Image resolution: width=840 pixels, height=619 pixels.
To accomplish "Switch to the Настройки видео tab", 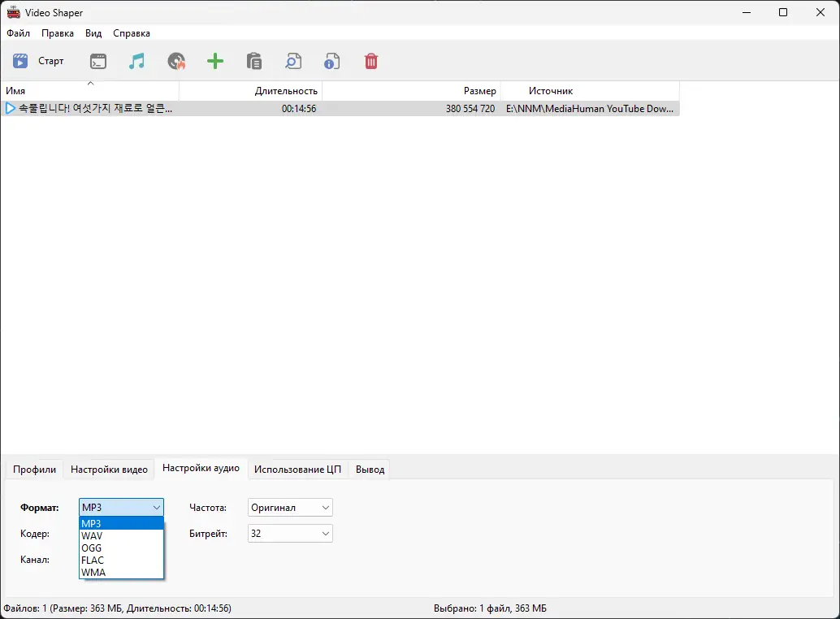I will pyautogui.click(x=109, y=470).
